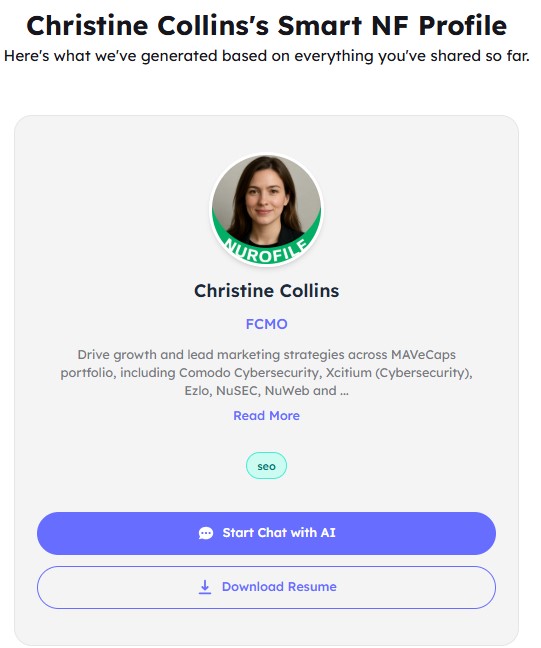Click the "Download Resume" label text
The width and height of the screenshot is (541, 648).
[279, 587]
